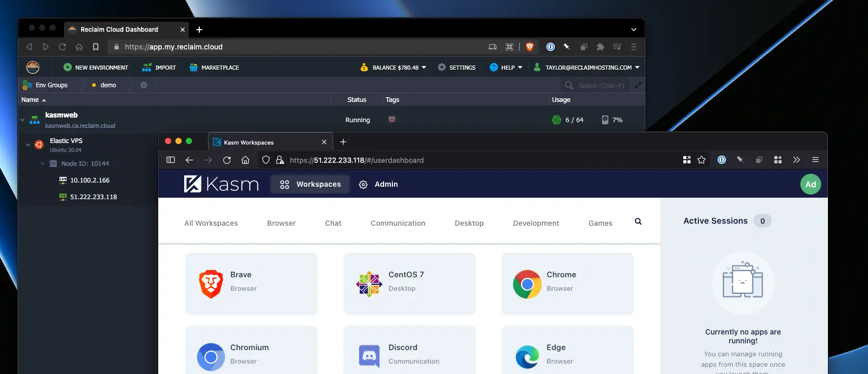868x374 pixels.
Task: Click the home icon in Brave browser
Action: 79,47
